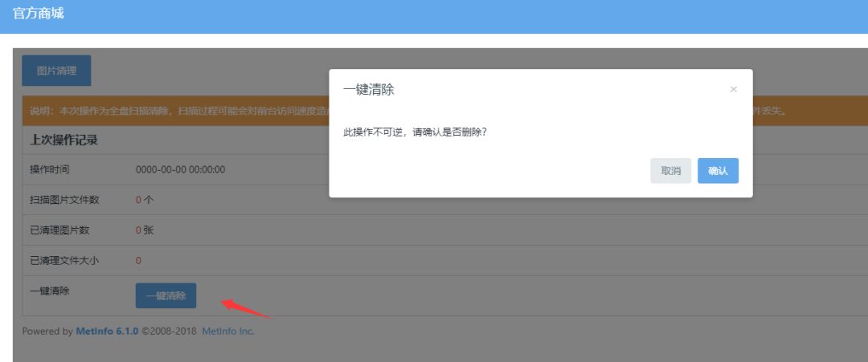Viewport: 868px width, 362px height.
Task: Click the 确认 button to confirm deletion
Action: pyautogui.click(x=718, y=171)
